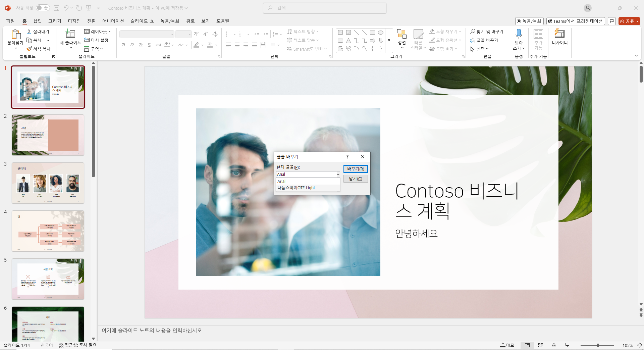
Task: Toggle bold formatting in font group
Action: point(123,45)
